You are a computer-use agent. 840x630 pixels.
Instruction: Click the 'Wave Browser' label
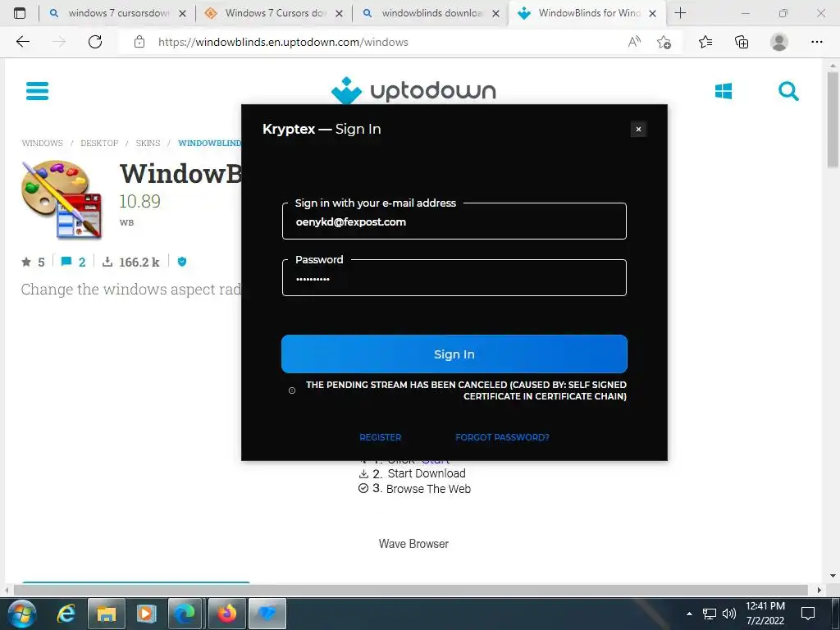point(413,544)
